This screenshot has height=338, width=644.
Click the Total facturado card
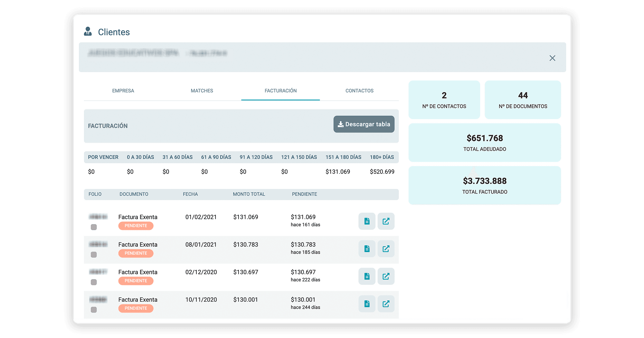485,185
